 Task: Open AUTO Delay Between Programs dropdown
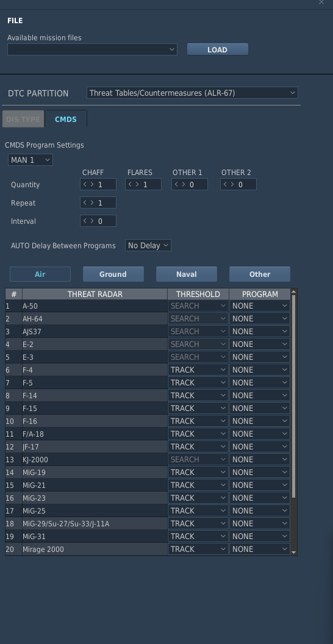[x=148, y=245]
